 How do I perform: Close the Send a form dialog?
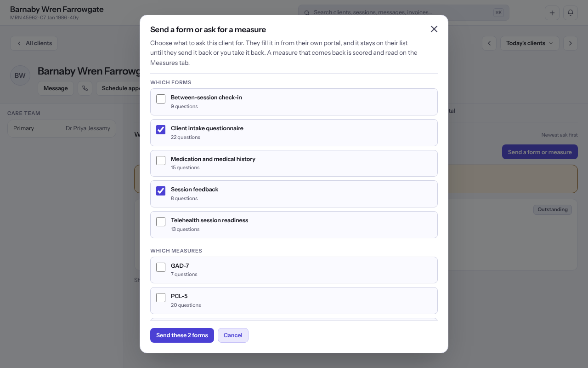pyautogui.click(x=434, y=29)
